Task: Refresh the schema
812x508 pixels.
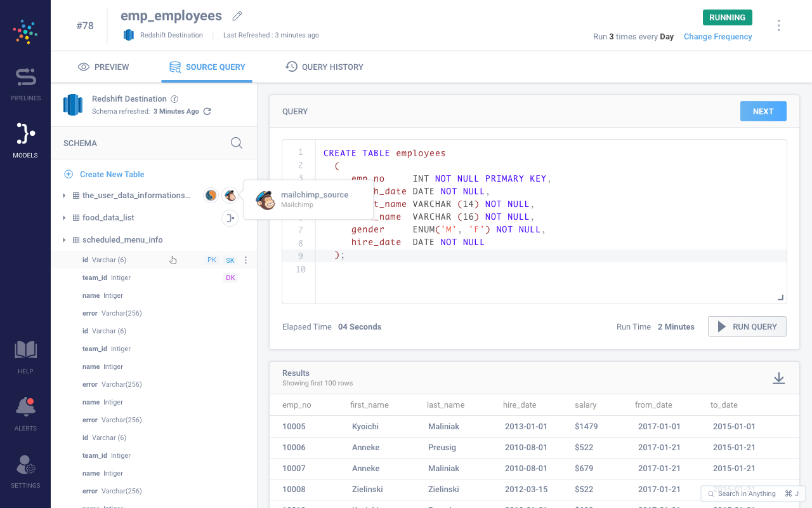Action: (x=207, y=111)
